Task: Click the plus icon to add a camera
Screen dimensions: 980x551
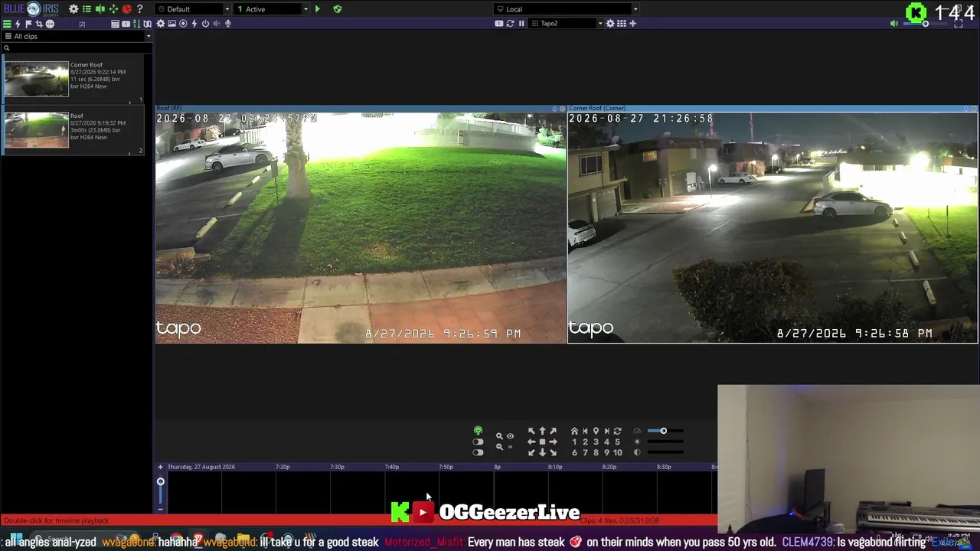Action: click(x=632, y=24)
